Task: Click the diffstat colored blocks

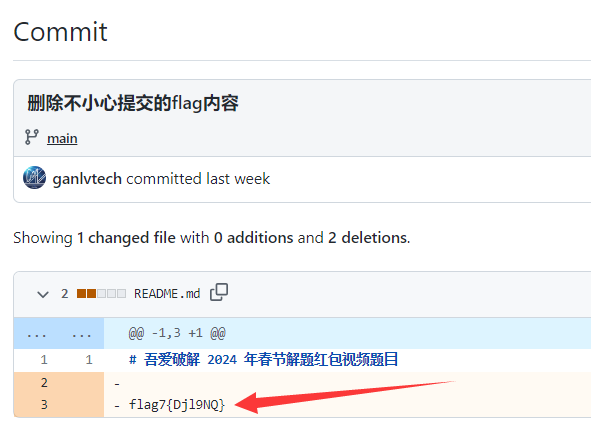Action: [x=101, y=293]
